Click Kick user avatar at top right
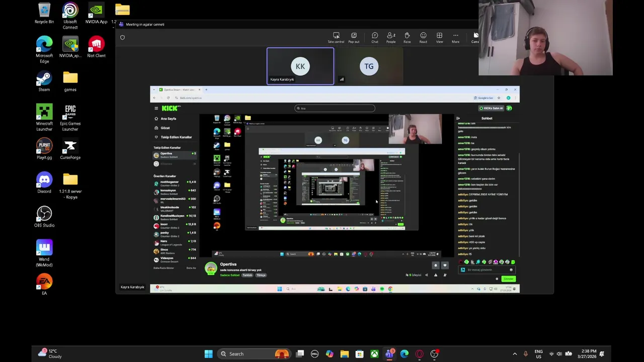The width and height of the screenshot is (644, 362). pos(510,108)
